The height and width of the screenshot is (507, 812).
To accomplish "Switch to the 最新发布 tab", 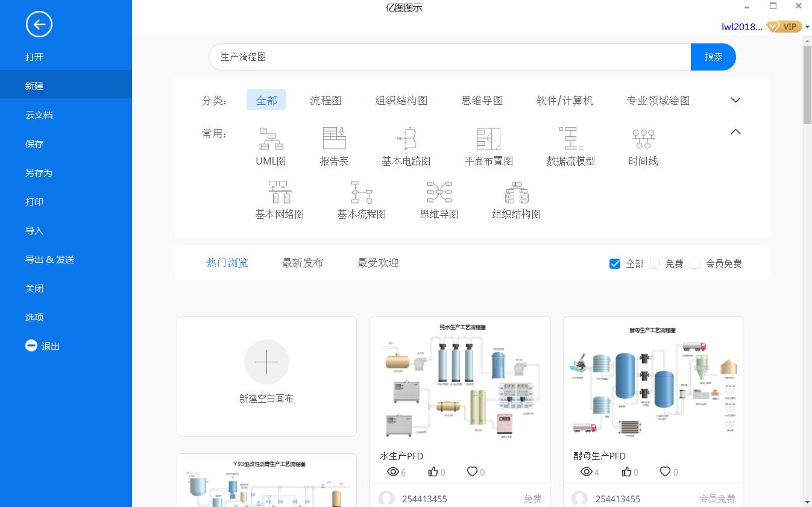I will tap(303, 263).
